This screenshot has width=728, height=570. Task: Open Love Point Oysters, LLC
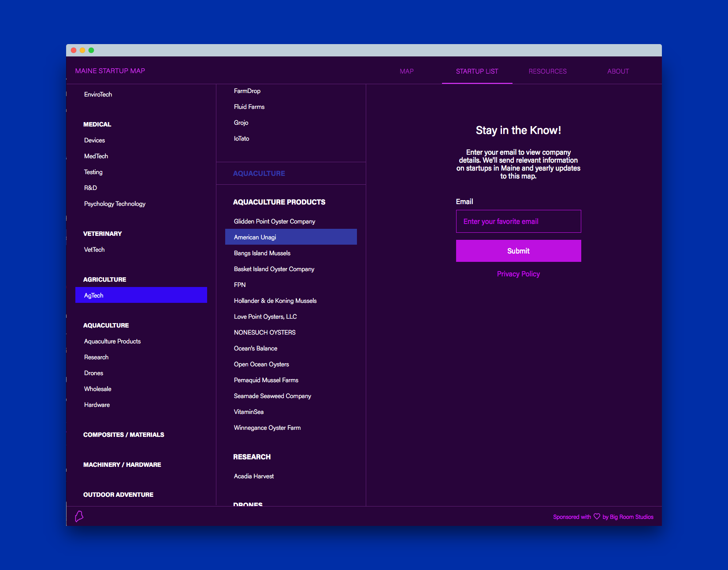coord(265,317)
